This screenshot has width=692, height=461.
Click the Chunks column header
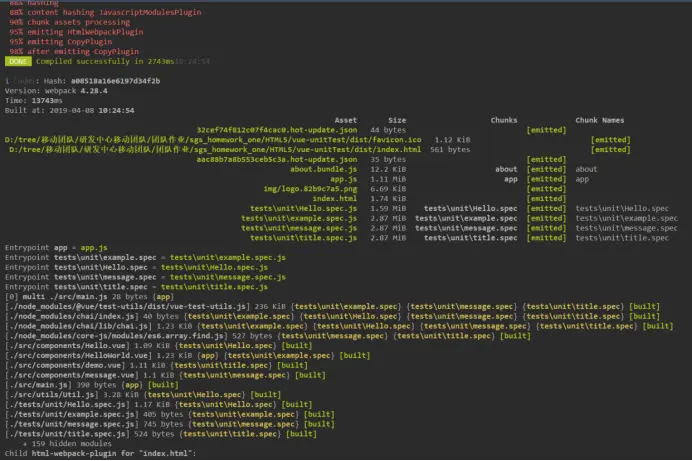coord(504,120)
